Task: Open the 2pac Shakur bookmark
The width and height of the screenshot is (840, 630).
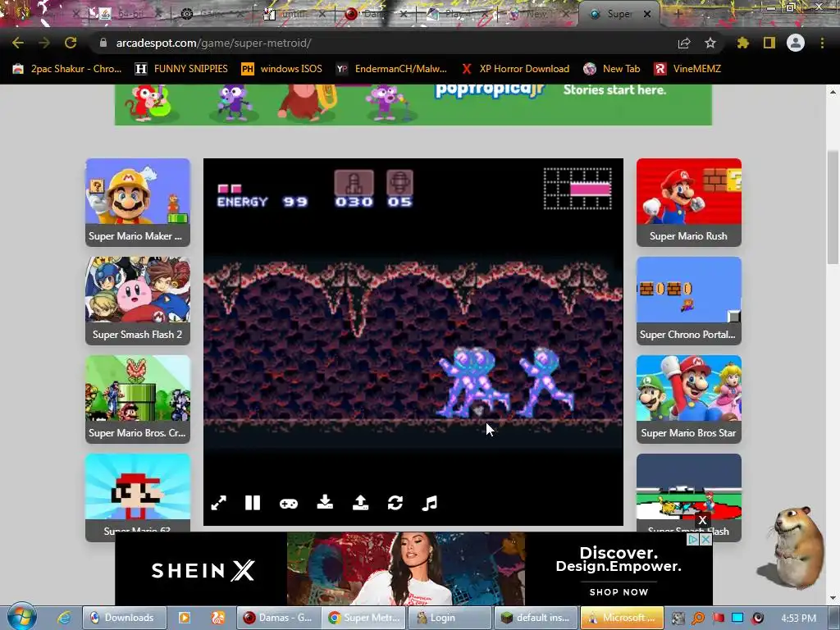Action: click(x=67, y=69)
